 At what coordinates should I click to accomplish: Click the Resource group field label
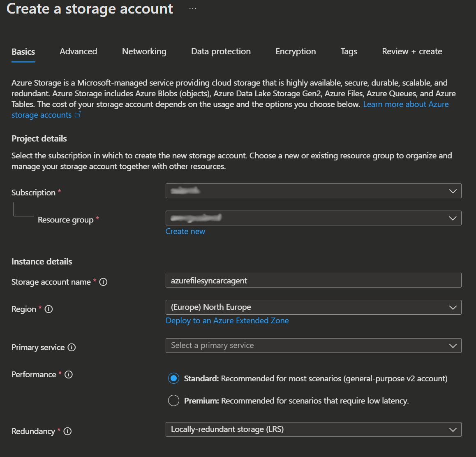tap(66, 220)
